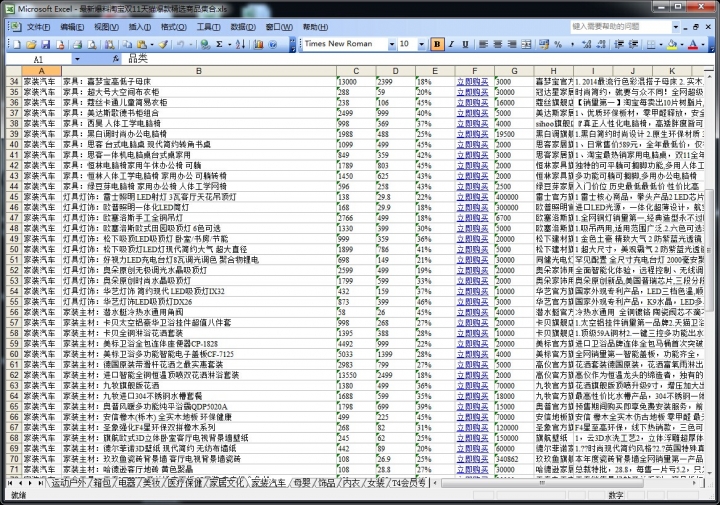Select the row 50 header

tap(14, 249)
